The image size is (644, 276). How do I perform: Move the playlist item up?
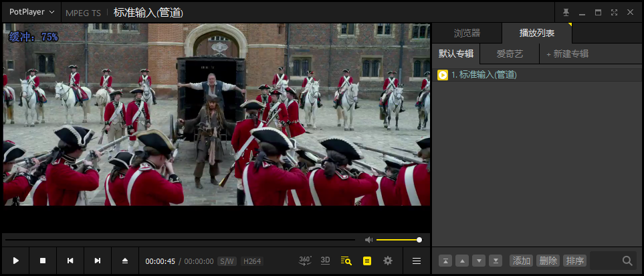click(463, 261)
